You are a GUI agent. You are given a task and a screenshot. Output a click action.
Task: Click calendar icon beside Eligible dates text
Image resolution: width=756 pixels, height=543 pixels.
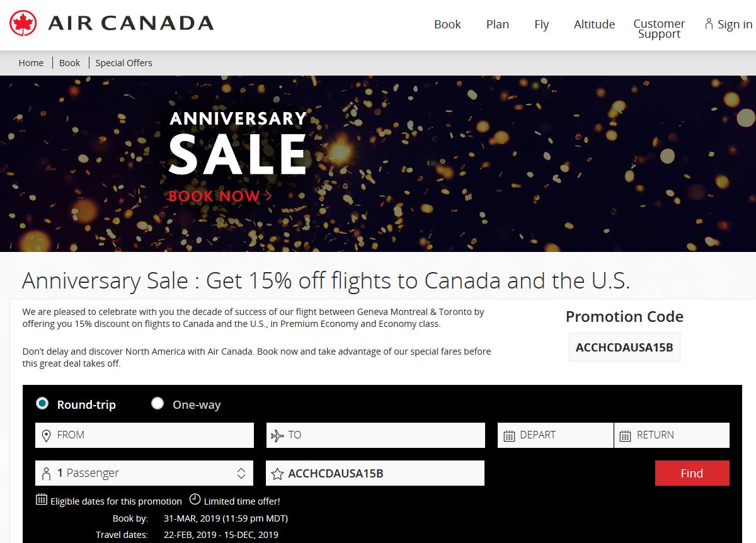pyautogui.click(x=42, y=500)
